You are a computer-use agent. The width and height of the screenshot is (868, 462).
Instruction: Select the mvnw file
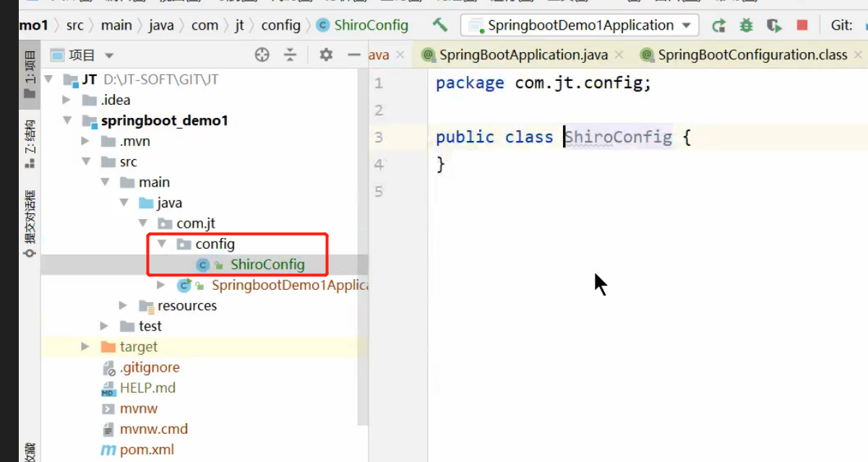click(139, 408)
